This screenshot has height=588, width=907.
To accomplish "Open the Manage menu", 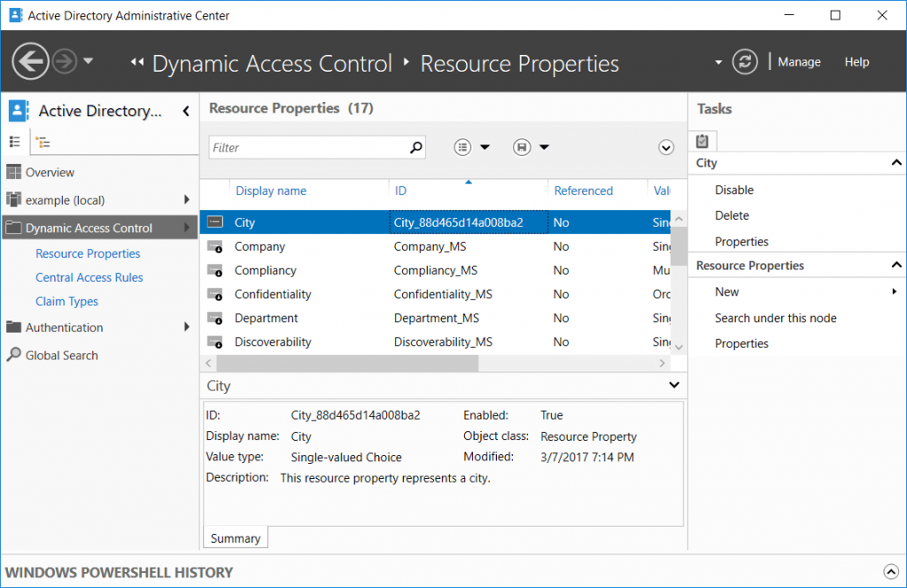I will (x=799, y=62).
